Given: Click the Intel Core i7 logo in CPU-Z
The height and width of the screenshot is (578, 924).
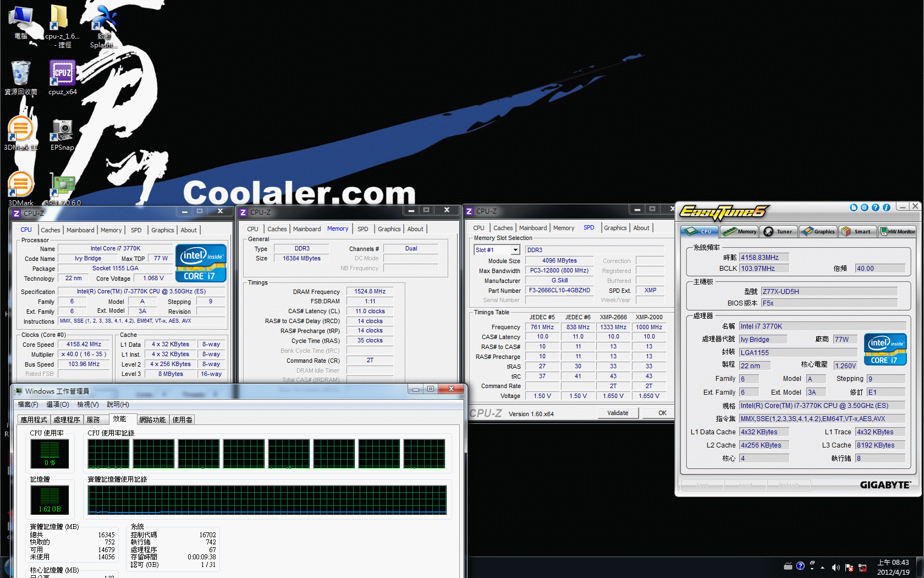Looking at the screenshot, I should tap(201, 263).
